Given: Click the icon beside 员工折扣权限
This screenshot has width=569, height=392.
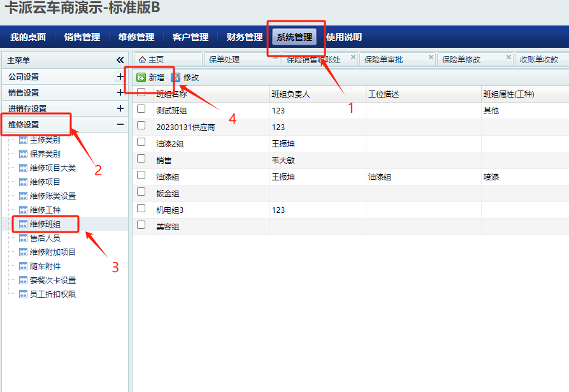Looking at the screenshot, I should click(24, 294).
